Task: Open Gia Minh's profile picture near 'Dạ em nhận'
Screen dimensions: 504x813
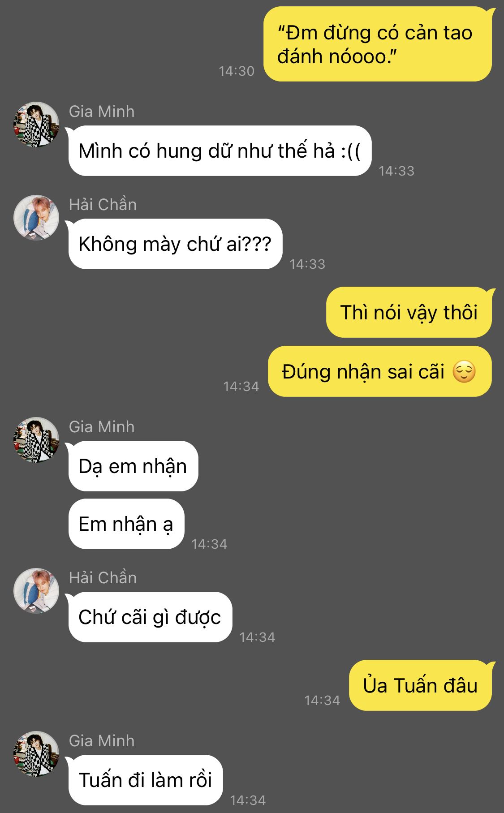Action: pyautogui.click(x=36, y=440)
